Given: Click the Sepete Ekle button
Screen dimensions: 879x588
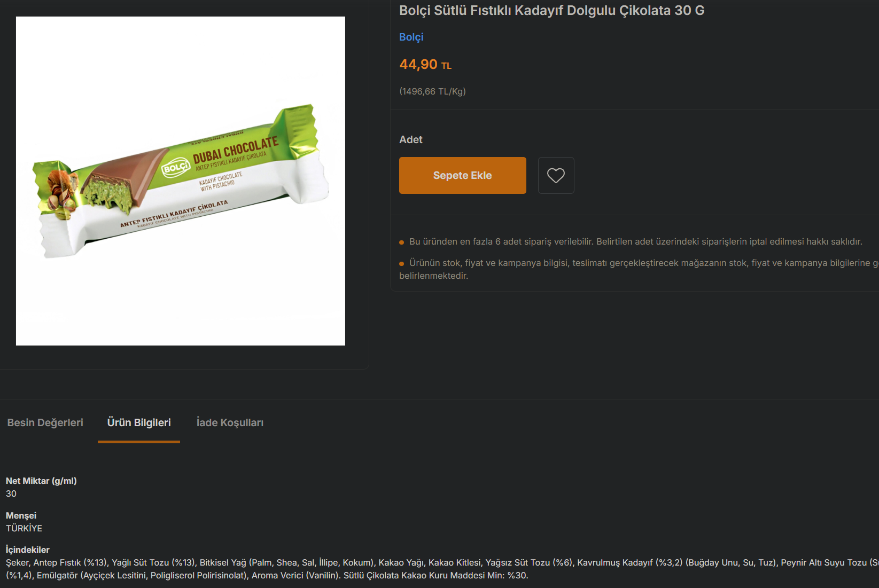Looking at the screenshot, I should pos(462,175).
